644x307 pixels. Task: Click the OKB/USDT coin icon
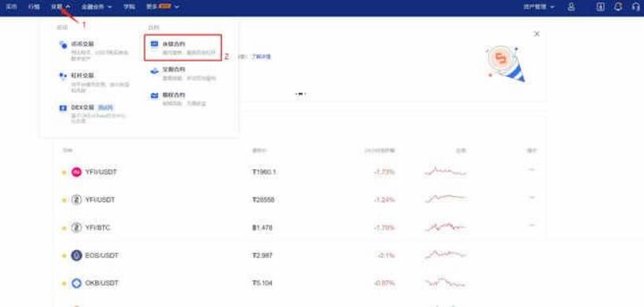(76, 283)
